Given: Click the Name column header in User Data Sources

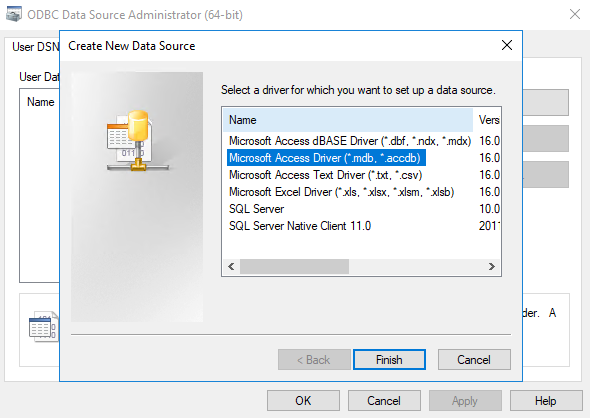Looking at the screenshot, I should [x=41, y=102].
